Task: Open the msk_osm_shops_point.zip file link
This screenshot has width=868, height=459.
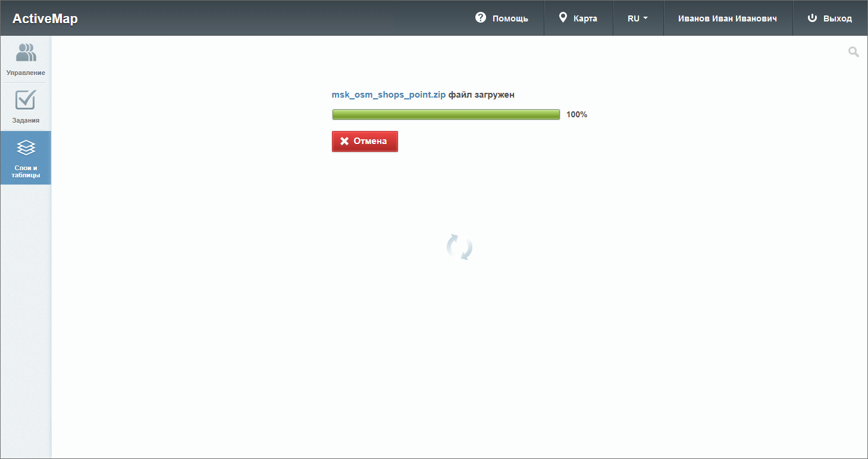Action: point(388,95)
